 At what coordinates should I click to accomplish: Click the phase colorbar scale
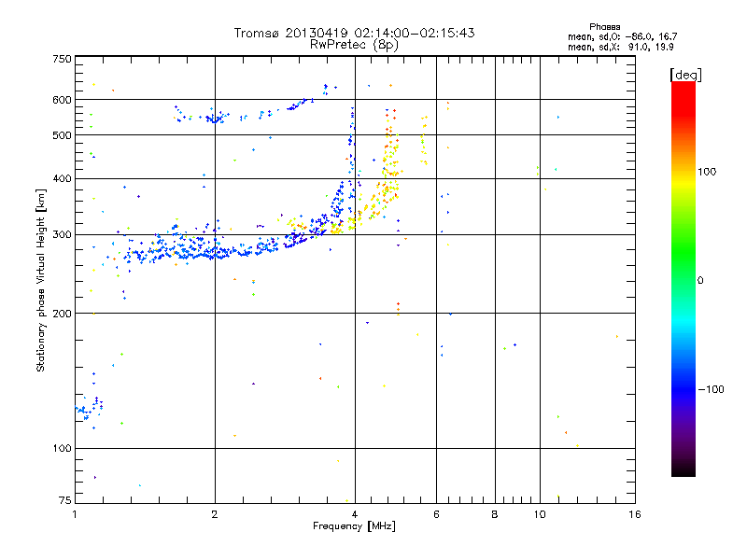(684, 278)
